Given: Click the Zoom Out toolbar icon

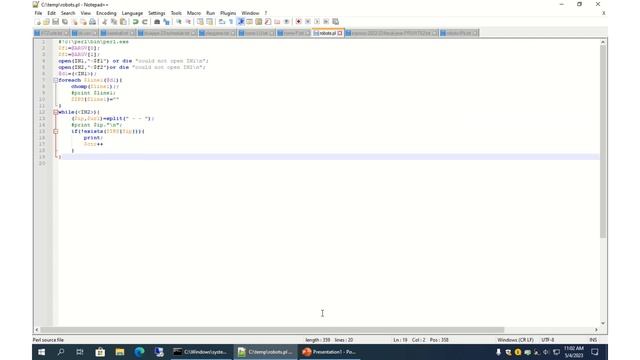Looking at the screenshot, I should pyautogui.click(x=188, y=22).
